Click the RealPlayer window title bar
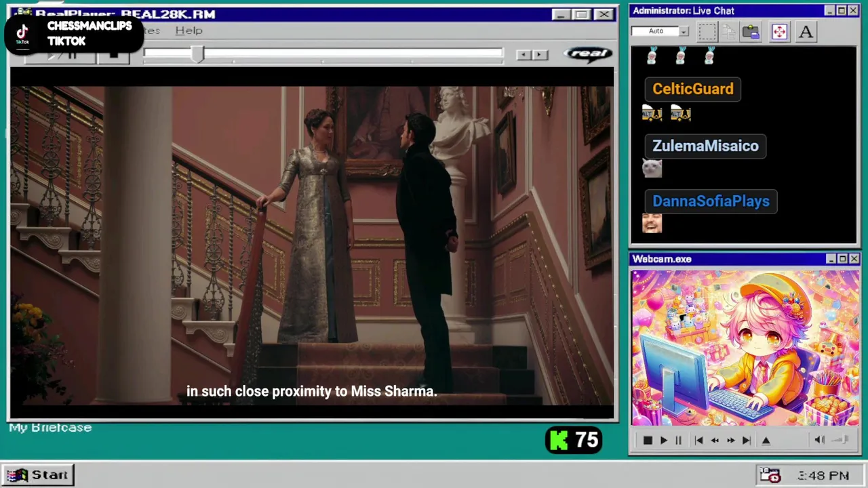The width and height of the screenshot is (868, 488). 312,14
